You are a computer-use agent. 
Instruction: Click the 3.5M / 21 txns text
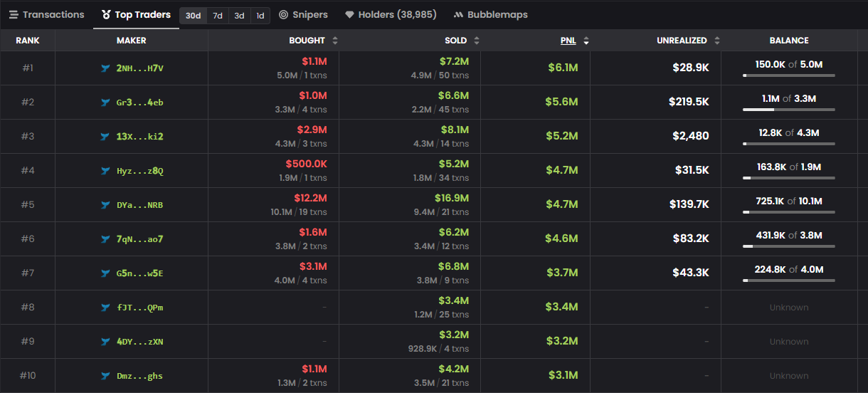click(441, 383)
